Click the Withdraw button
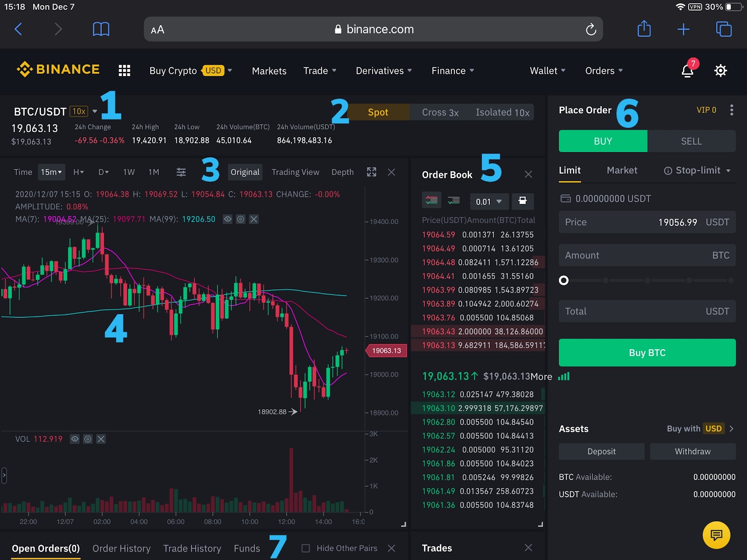The image size is (747, 560). point(693,451)
